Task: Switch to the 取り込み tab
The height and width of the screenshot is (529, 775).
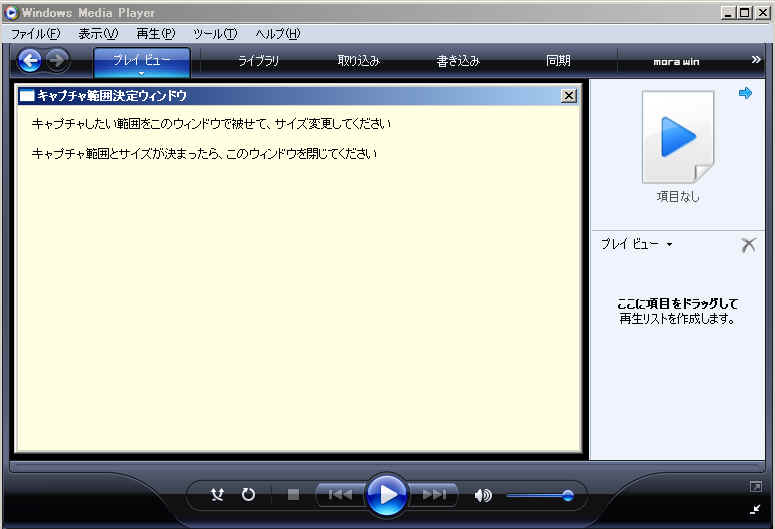Action: coord(358,61)
